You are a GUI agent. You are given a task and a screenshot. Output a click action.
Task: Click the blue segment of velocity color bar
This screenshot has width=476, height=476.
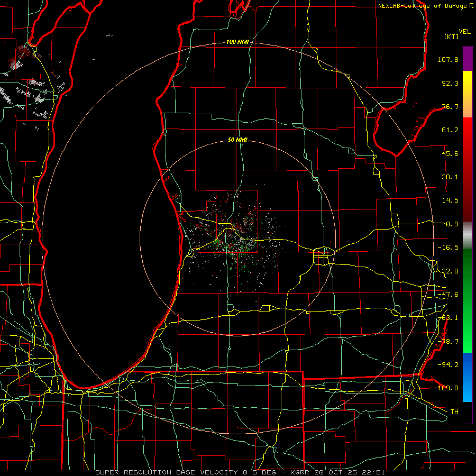coord(467,377)
